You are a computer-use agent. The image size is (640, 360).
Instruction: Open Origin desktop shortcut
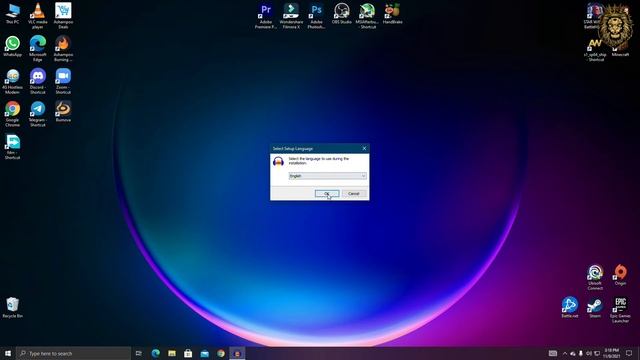tap(620, 275)
